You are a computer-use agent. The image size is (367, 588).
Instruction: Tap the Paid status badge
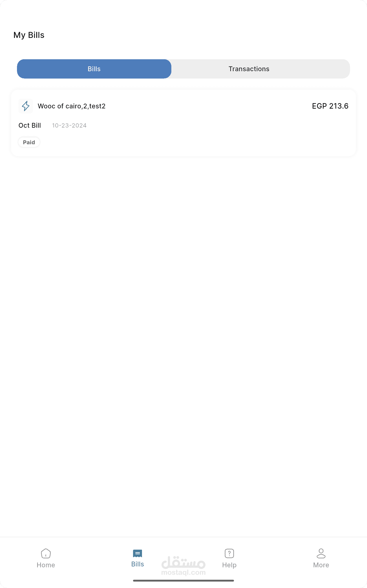point(29,142)
